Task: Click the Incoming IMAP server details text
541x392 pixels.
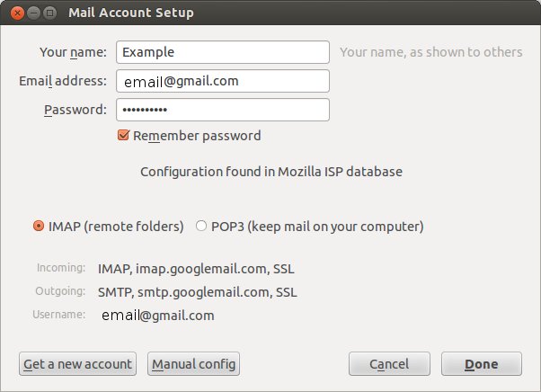Action: click(x=197, y=269)
